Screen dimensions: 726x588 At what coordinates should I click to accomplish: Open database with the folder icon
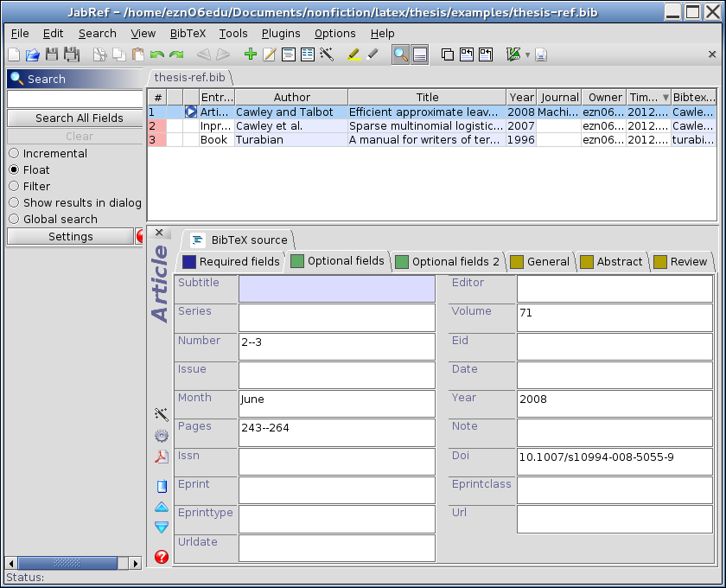tap(33, 54)
